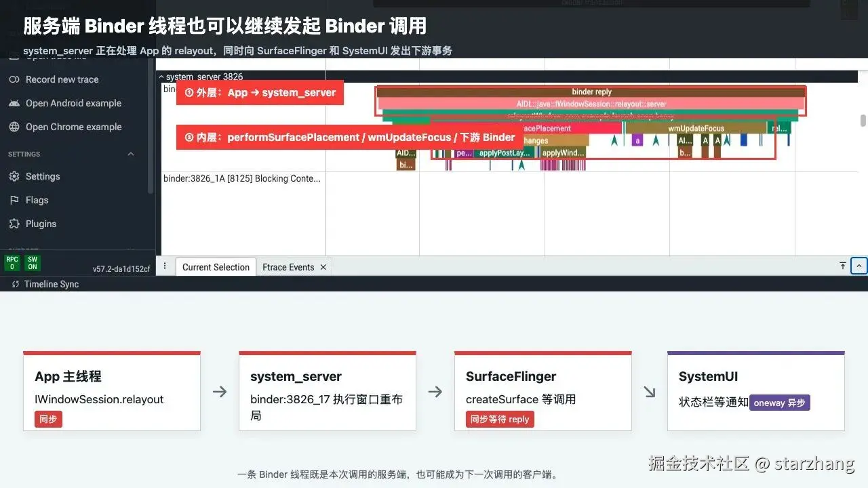Click the Timeline Sync icon

16,284
